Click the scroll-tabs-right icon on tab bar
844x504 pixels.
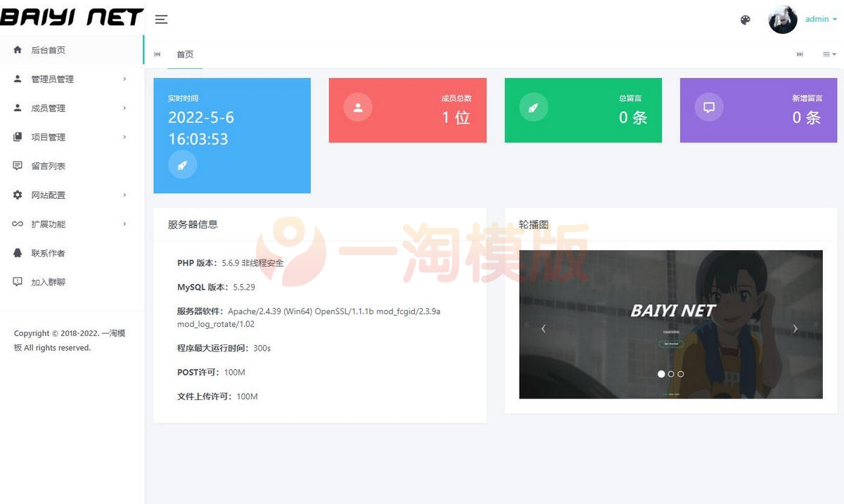point(800,53)
